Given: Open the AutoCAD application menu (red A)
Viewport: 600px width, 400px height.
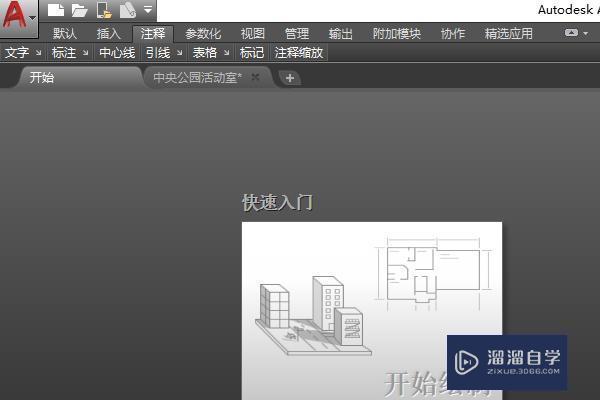Looking at the screenshot, I should click(x=14, y=15).
